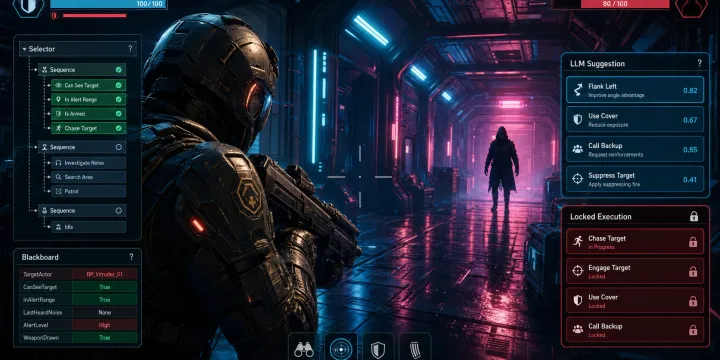Toggle the empty circle on Investigate Sequence
The width and height of the screenshot is (720, 360).
click(118, 147)
